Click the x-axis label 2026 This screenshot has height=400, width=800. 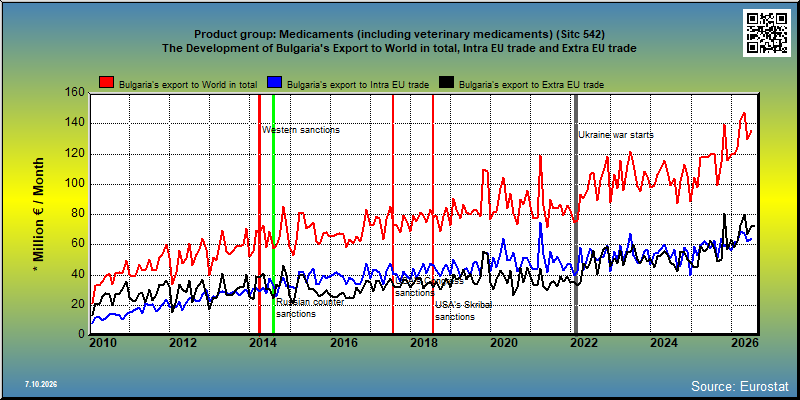click(x=743, y=342)
